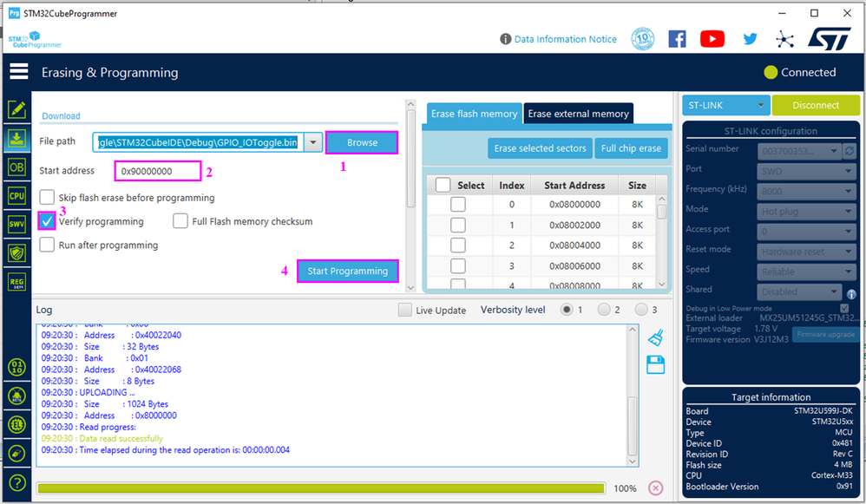Open the EL external loaders icon
866x504 pixels.
[16, 424]
